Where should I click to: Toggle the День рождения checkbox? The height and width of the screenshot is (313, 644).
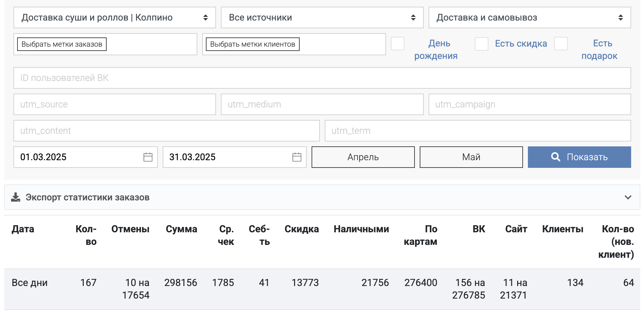click(398, 44)
